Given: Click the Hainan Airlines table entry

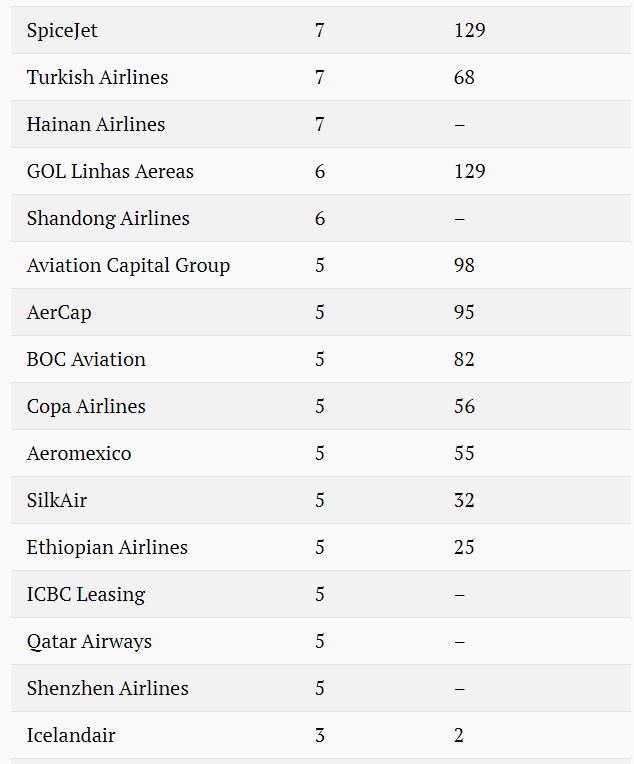Looking at the screenshot, I should (96, 125).
